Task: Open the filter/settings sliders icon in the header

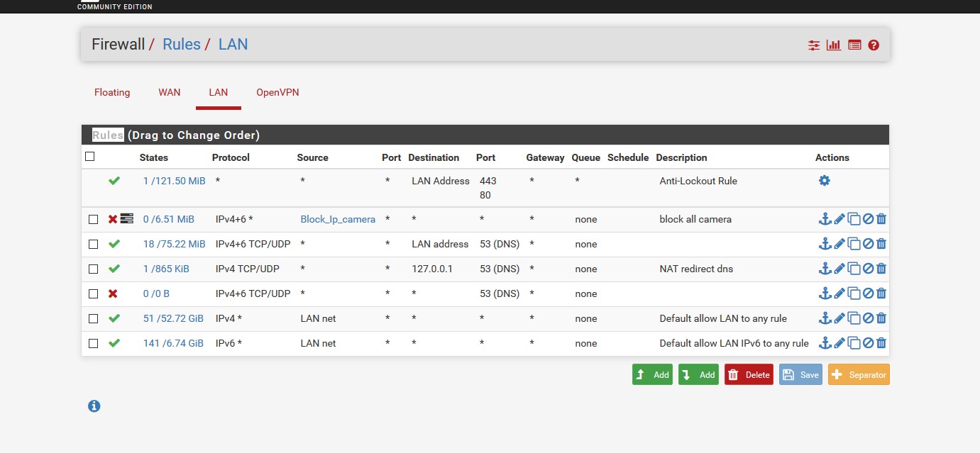Action: coord(814,45)
